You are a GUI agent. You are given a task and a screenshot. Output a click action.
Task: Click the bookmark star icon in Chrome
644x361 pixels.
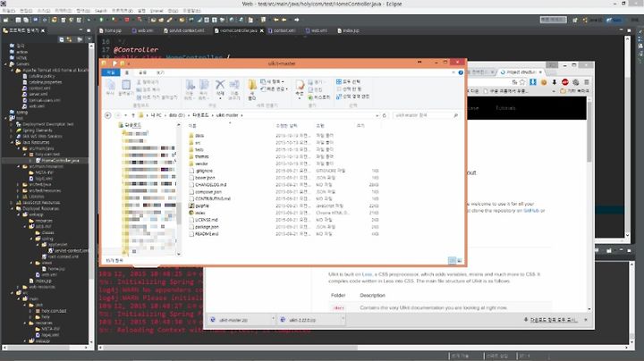pyautogui.click(x=522, y=82)
